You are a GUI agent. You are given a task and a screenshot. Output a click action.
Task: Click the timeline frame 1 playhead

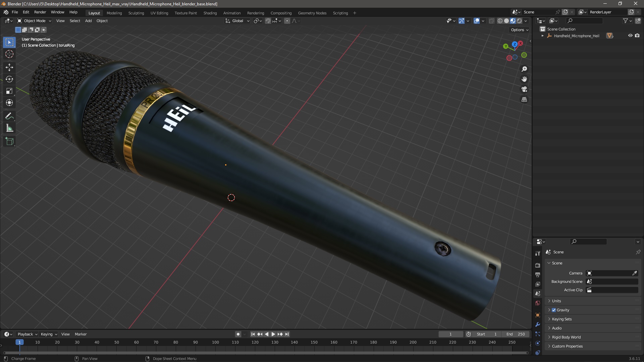tap(19, 342)
